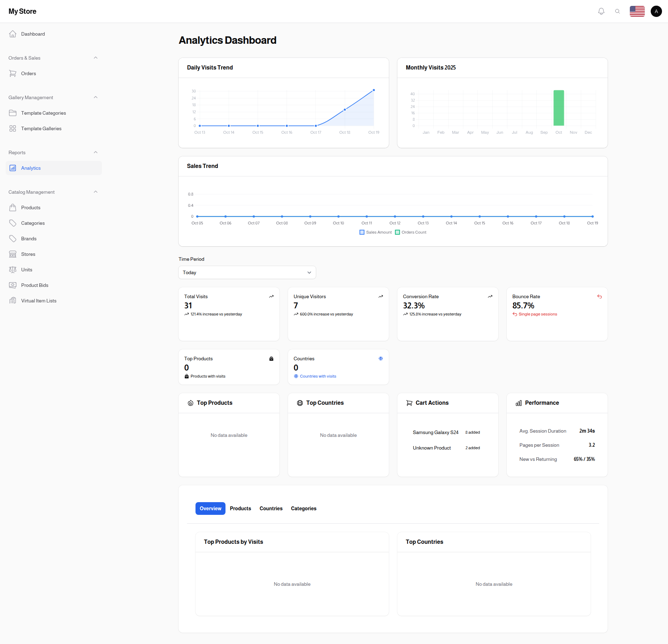Open Template Galleries grid icon

click(x=13, y=128)
